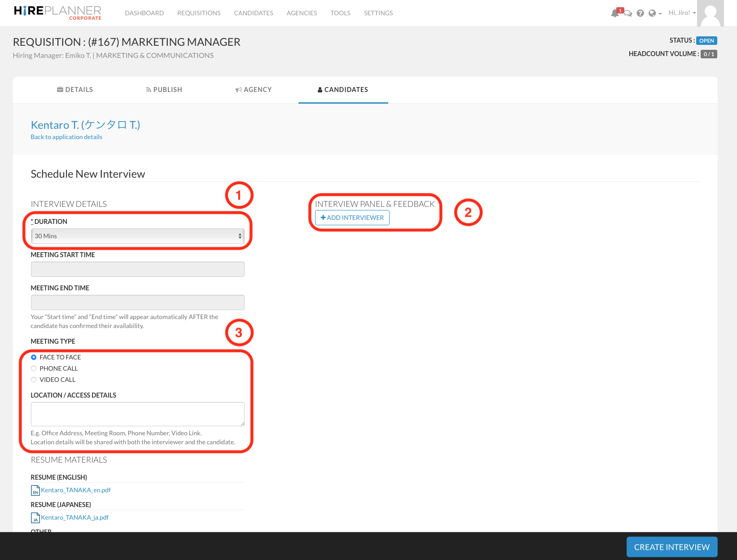
Task: Switch to the Publish tab
Action: pos(164,90)
